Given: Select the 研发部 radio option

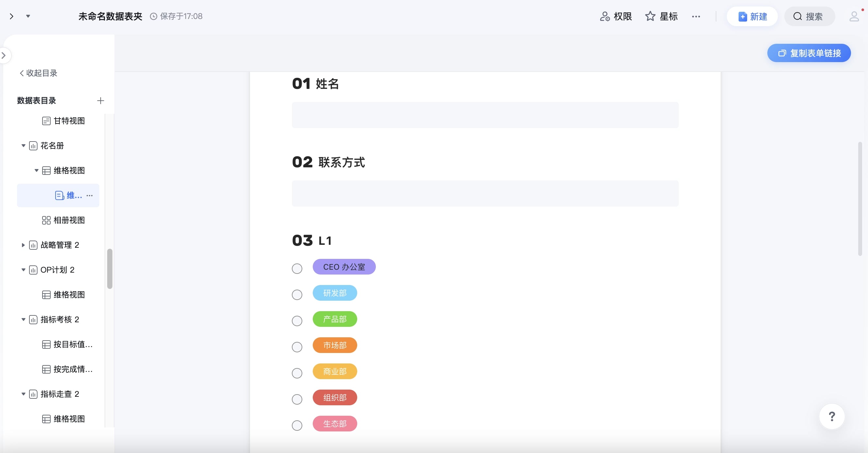Looking at the screenshot, I should [x=297, y=294].
